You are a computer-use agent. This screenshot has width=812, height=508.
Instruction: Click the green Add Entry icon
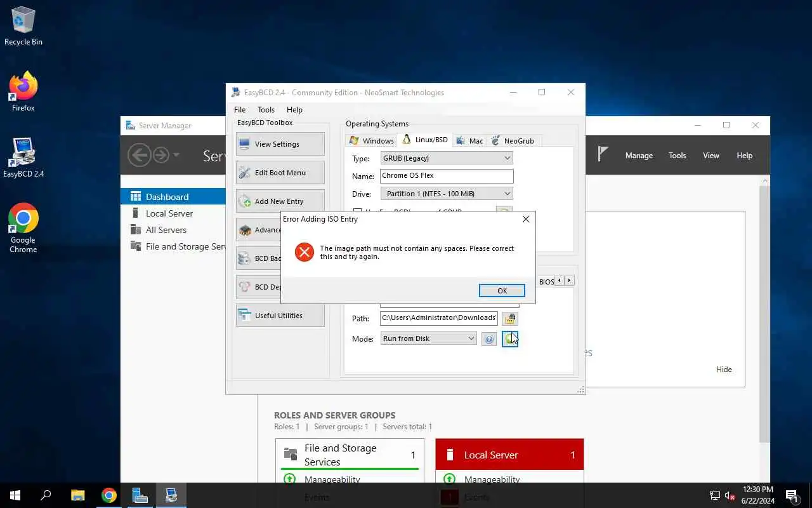[509, 339]
